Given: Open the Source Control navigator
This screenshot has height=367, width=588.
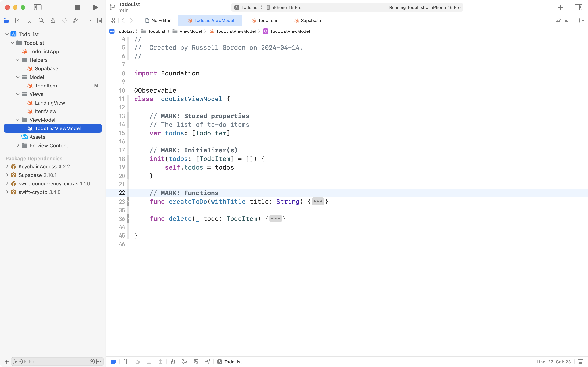Looking at the screenshot, I should (18, 20).
